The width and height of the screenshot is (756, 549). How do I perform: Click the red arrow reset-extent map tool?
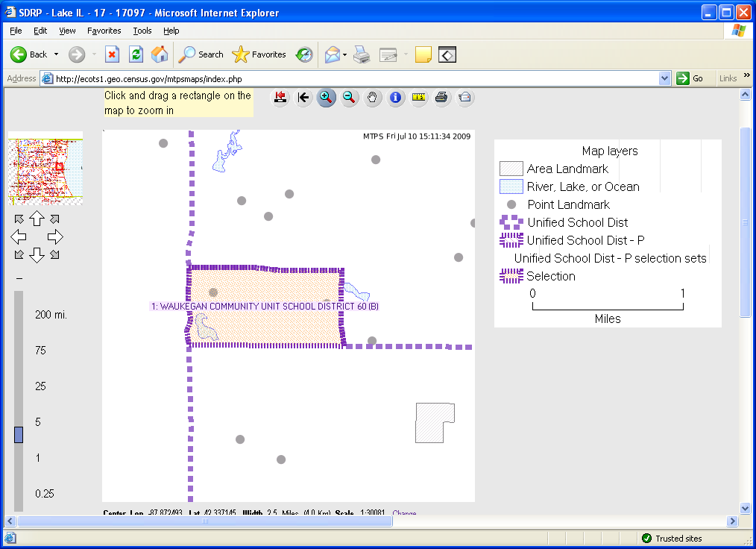click(x=280, y=98)
